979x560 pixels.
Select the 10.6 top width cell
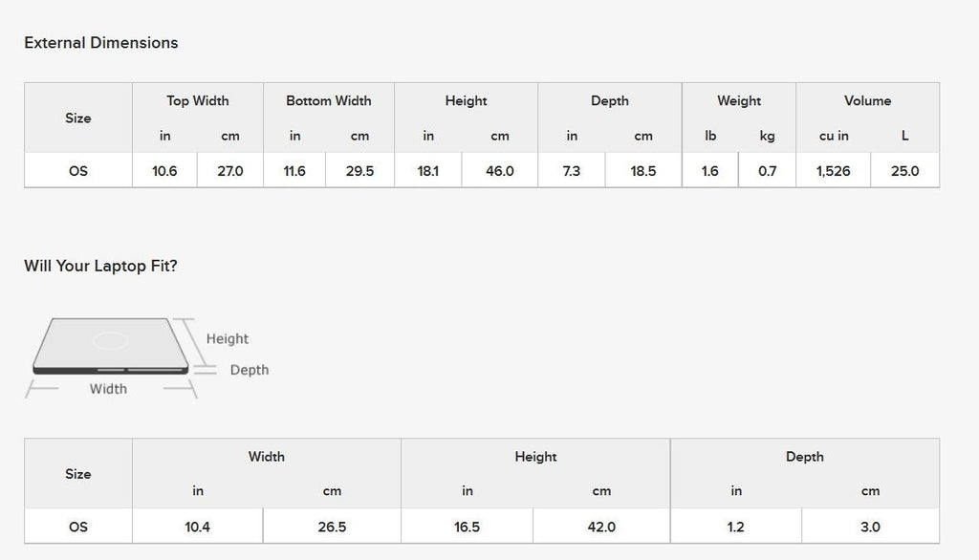164,170
